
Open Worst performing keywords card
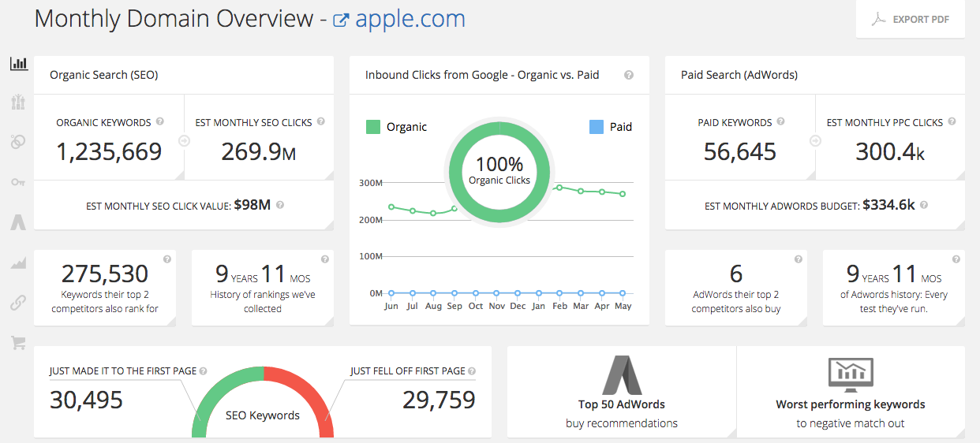click(850, 392)
